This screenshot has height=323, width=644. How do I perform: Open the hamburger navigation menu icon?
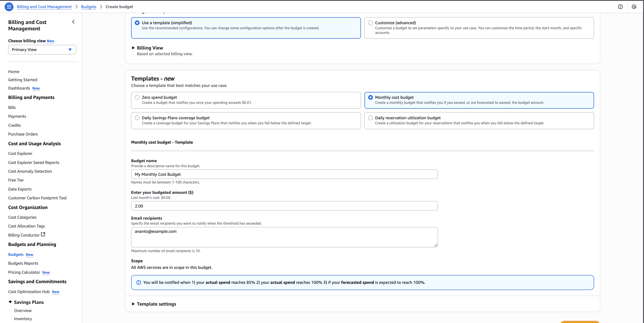tap(9, 7)
